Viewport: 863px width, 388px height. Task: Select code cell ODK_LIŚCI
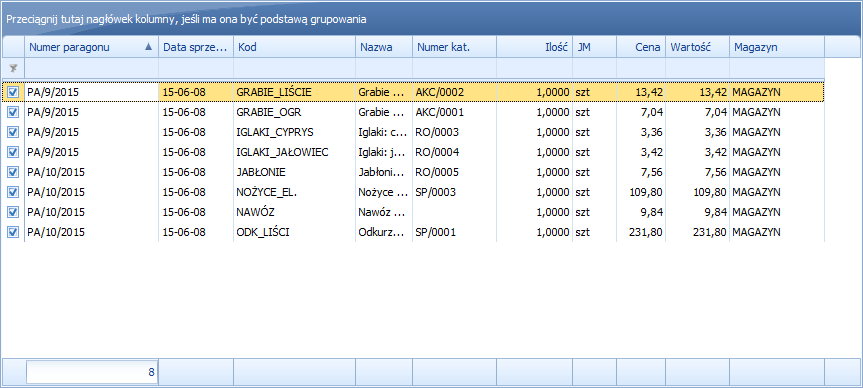point(295,232)
